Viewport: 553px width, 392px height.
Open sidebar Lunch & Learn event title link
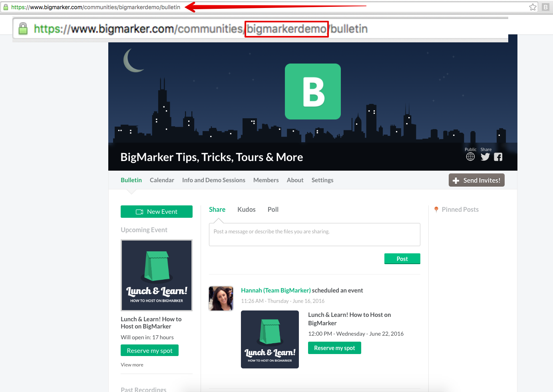coord(151,323)
